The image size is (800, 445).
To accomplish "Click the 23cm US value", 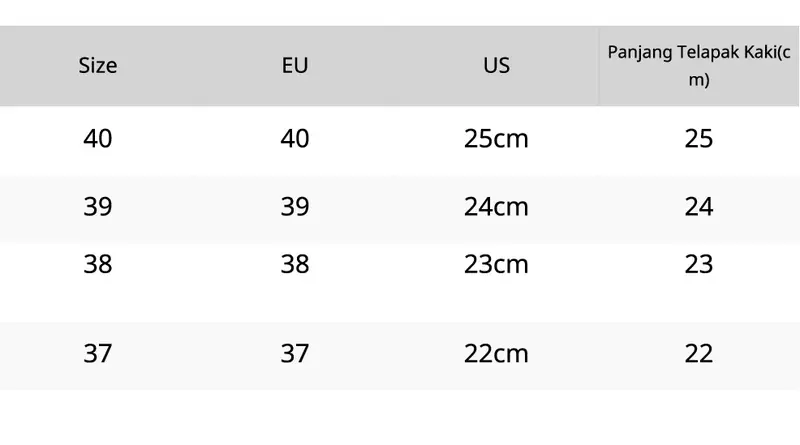I will coord(496,264).
